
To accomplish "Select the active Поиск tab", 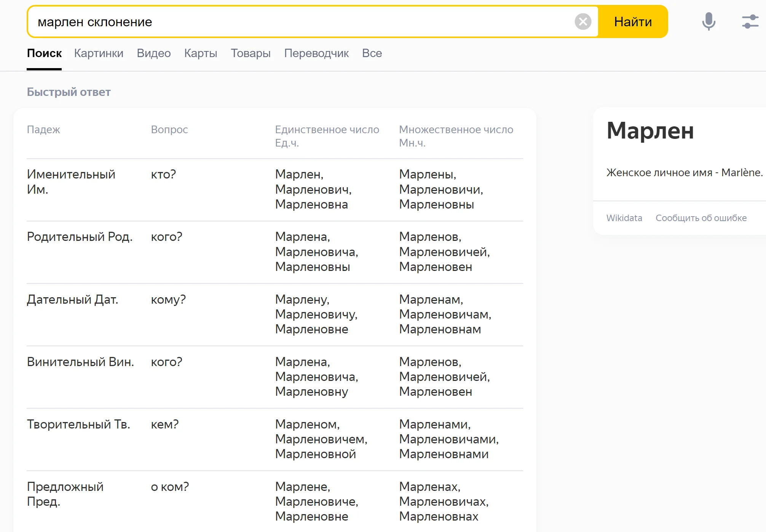I will [x=44, y=53].
